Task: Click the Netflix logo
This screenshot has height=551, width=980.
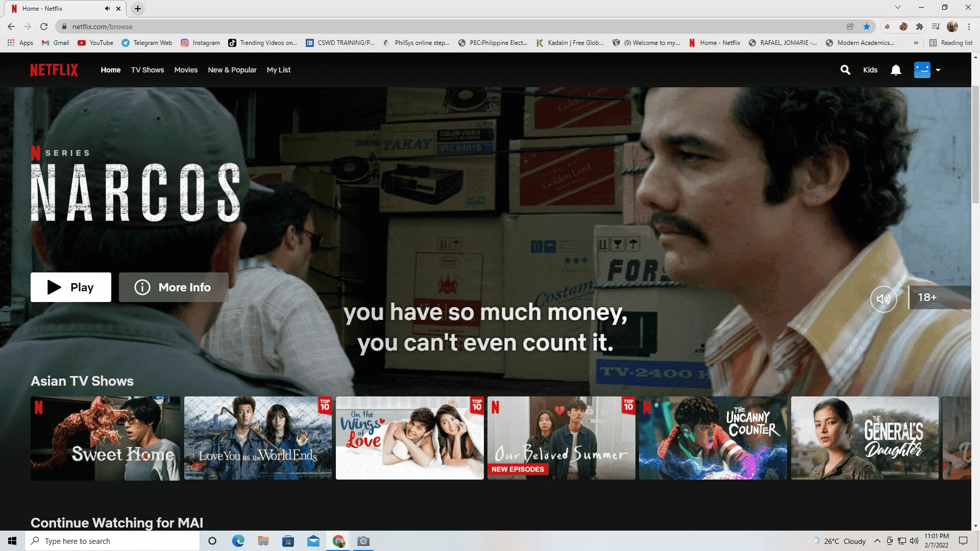Action: pos(54,70)
